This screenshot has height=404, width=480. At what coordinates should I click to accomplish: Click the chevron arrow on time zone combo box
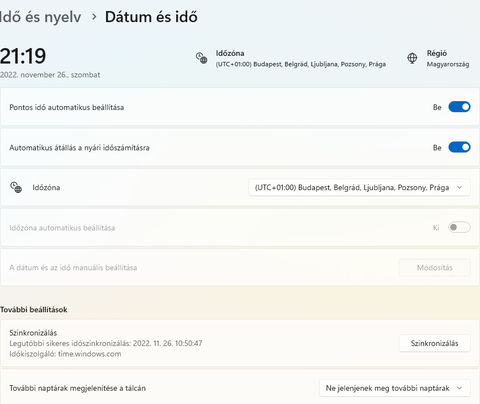[460, 187]
